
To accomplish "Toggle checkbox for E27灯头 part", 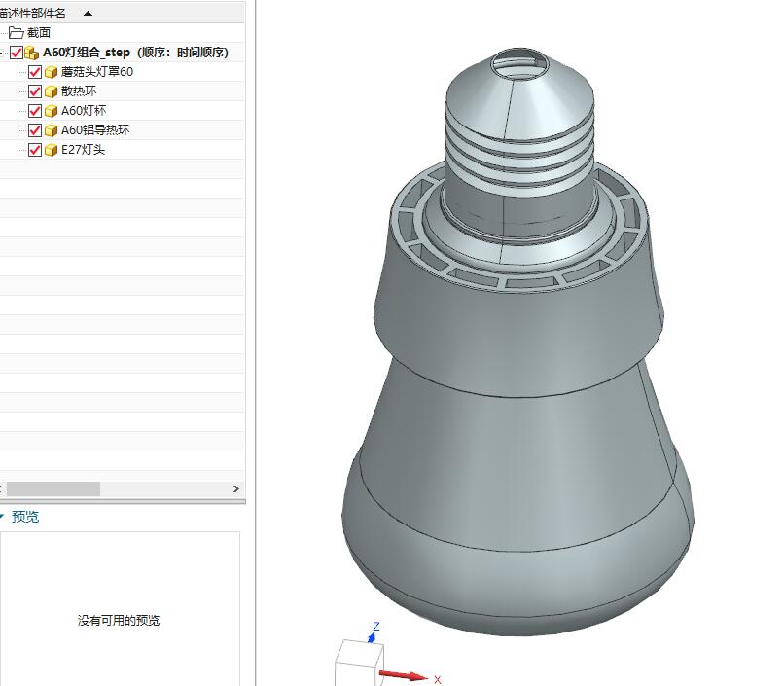I will coord(35,150).
